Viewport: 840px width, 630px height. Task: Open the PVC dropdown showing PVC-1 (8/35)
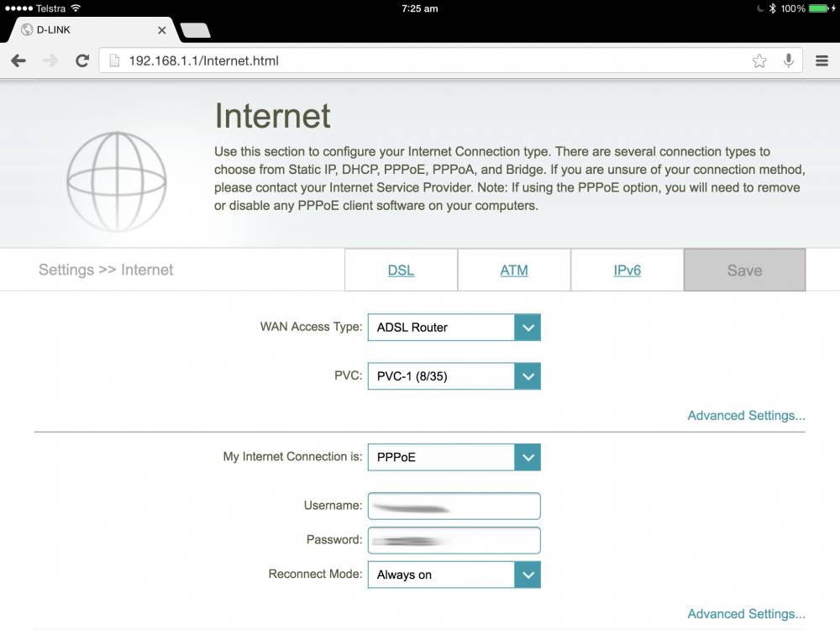pyautogui.click(x=454, y=376)
